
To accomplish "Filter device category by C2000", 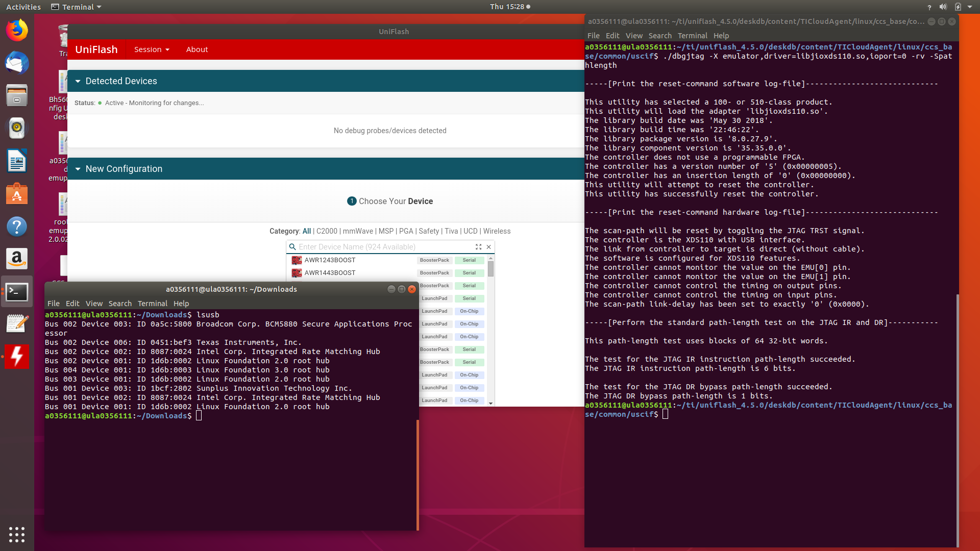I will pos(327,231).
